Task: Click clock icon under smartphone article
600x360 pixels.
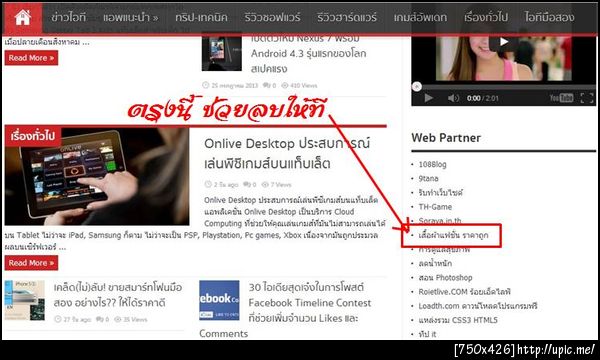Action: [58, 319]
